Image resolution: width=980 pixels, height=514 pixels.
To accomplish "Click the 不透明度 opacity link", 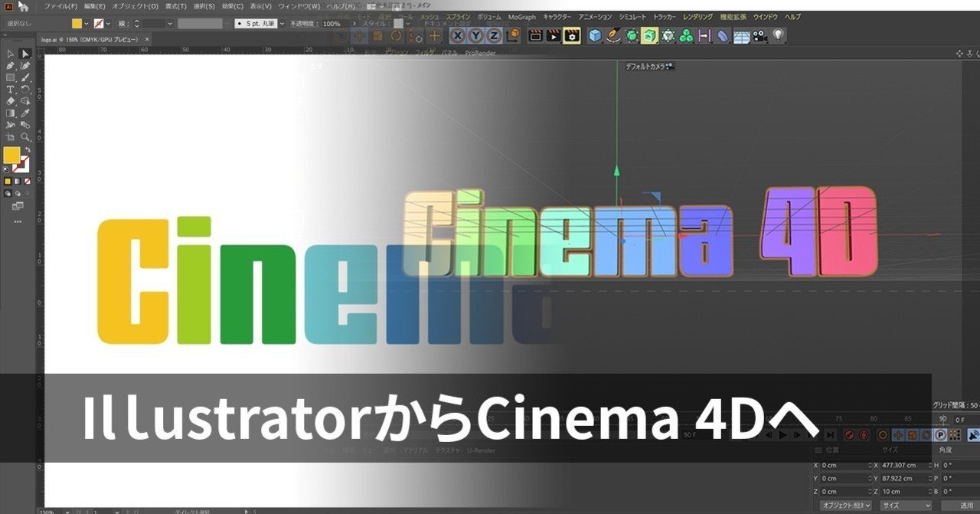I will pos(304,24).
